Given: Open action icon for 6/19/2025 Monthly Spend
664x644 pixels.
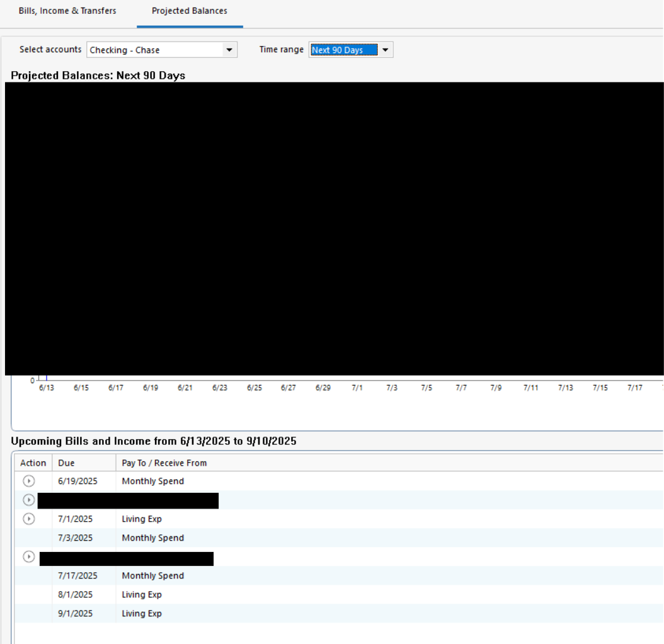Looking at the screenshot, I should 29,481.
